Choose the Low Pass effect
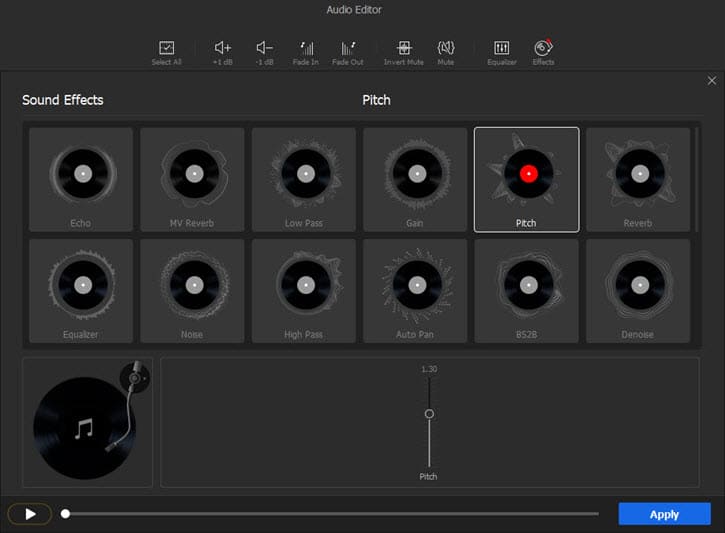The image size is (725, 533). click(x=304, y=179)
